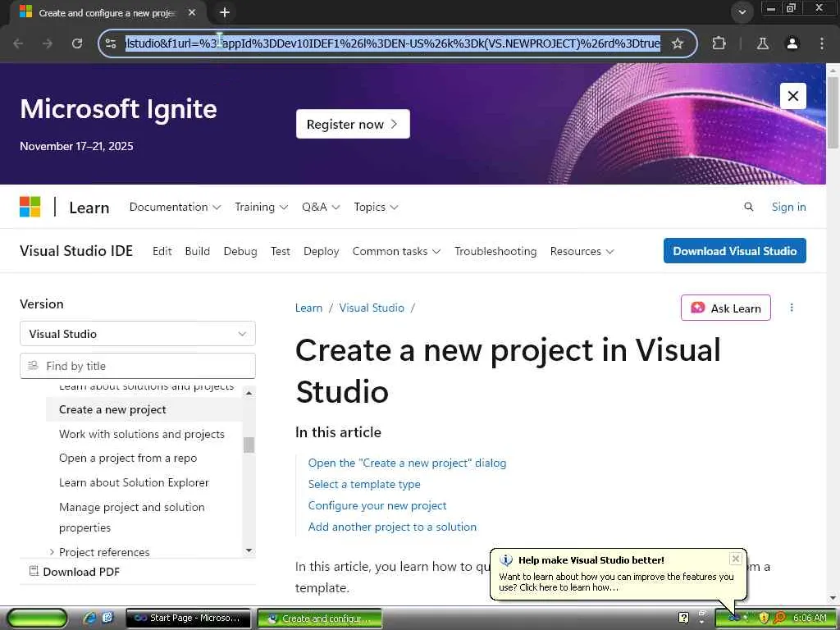Click the browser forward arrow
The image size is (840, 630).
(48, 43)
